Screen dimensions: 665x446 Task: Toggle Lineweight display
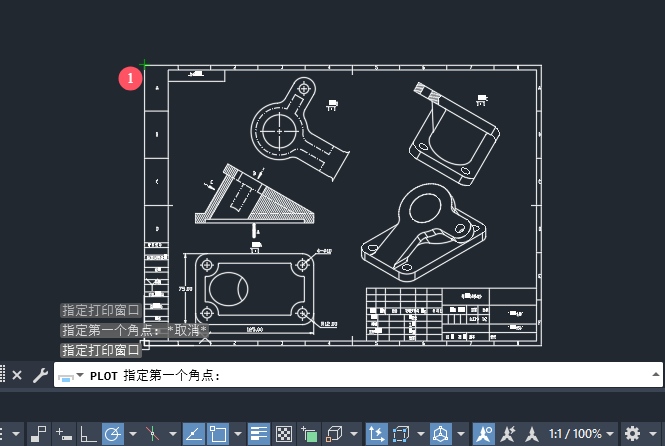click(259, 434)
